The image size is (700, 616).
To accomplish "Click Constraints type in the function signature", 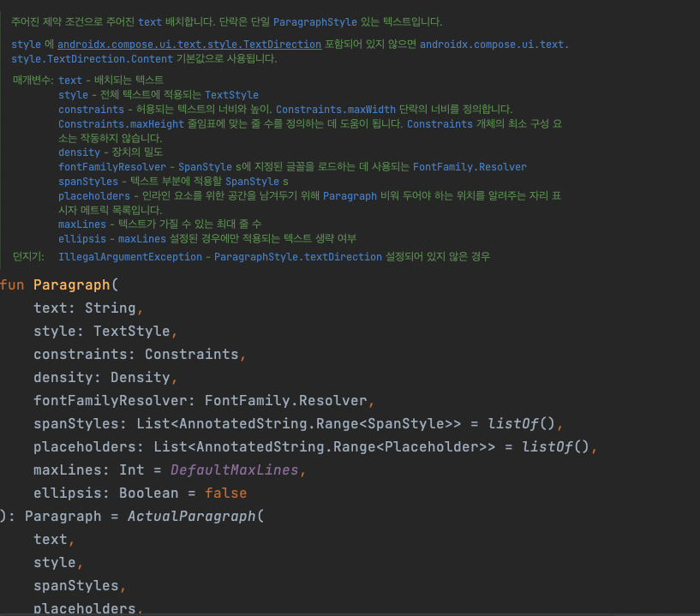I will [192, 355].
